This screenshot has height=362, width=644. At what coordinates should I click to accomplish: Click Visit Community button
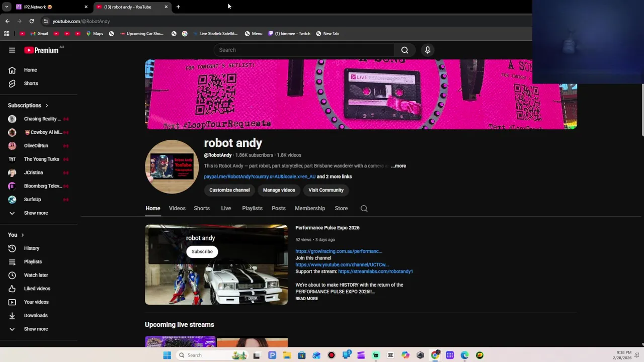[326, 190]
